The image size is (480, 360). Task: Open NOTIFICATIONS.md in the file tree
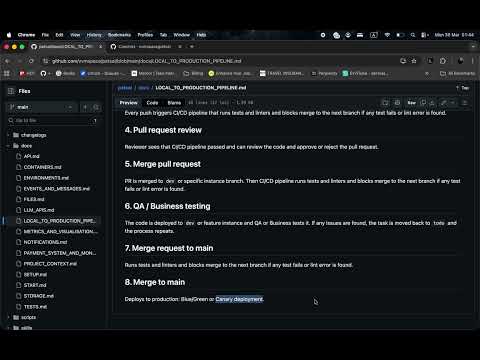coord(45,242)
